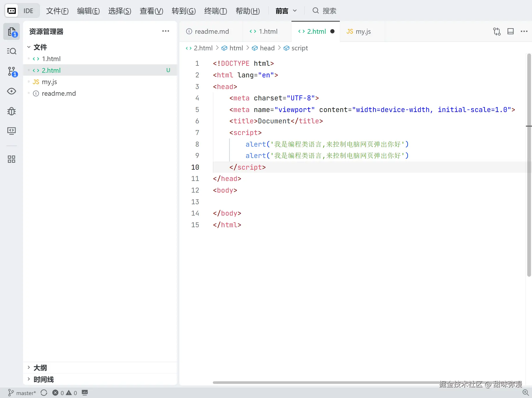The height and width of the screenshot is (398, 532).
Task: Click the opening body tag line
Action: [x=225, y=190]
